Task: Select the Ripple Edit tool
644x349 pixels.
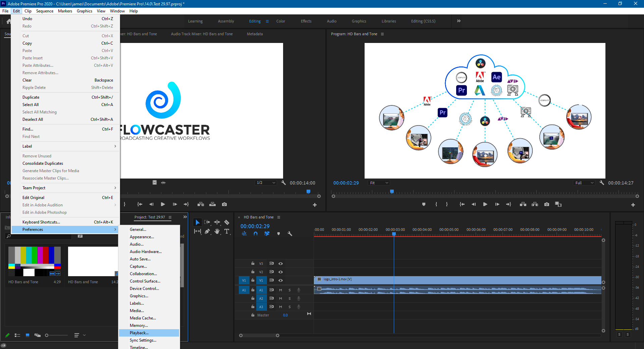Action: pos(217,222)
